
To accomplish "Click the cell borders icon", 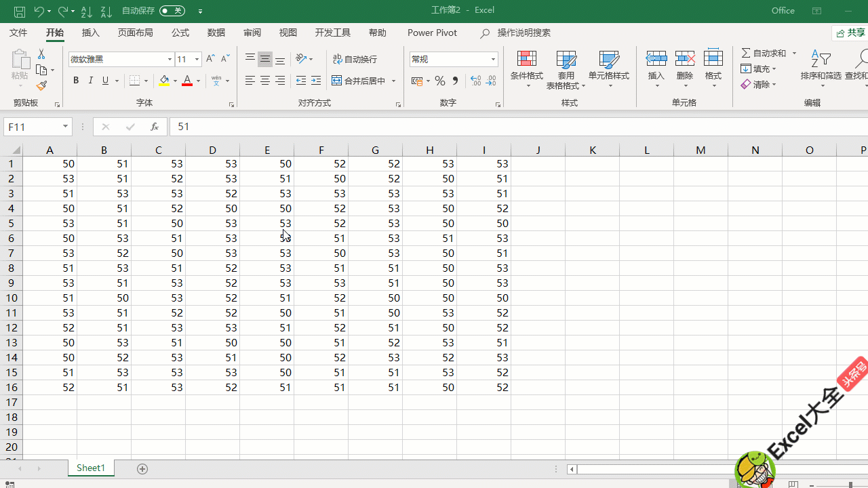I will pos(135,81).
